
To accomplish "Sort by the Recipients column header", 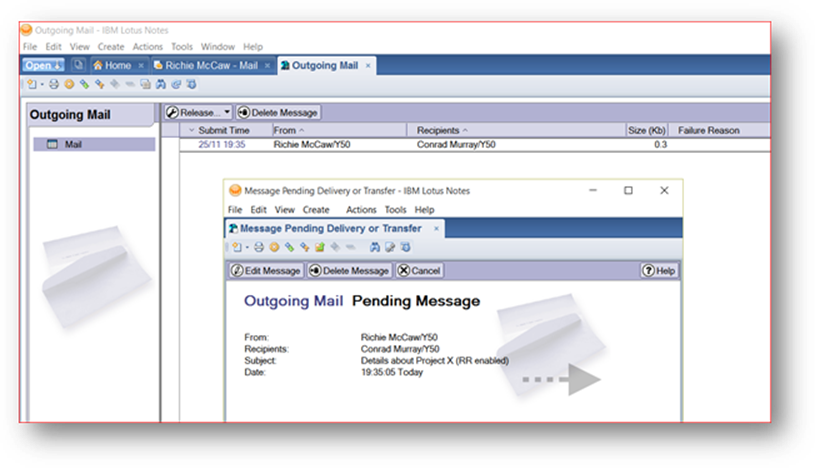I will coord(516,131).
